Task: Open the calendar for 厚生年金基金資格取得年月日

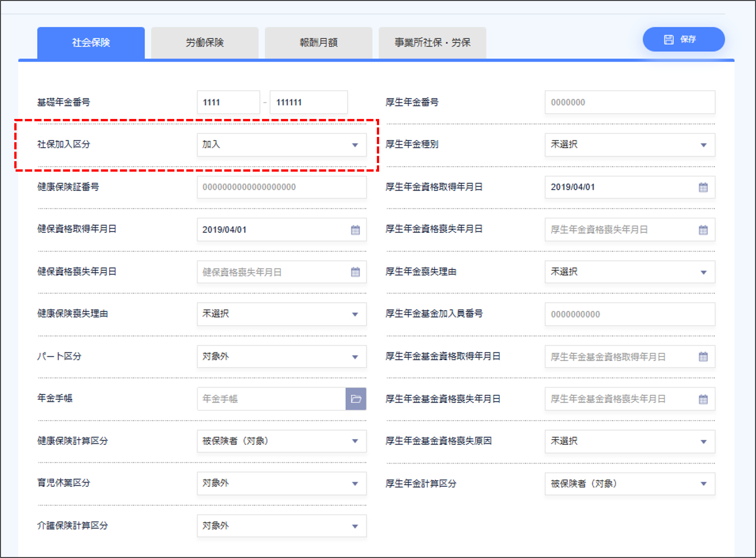Action: (704, 357)
